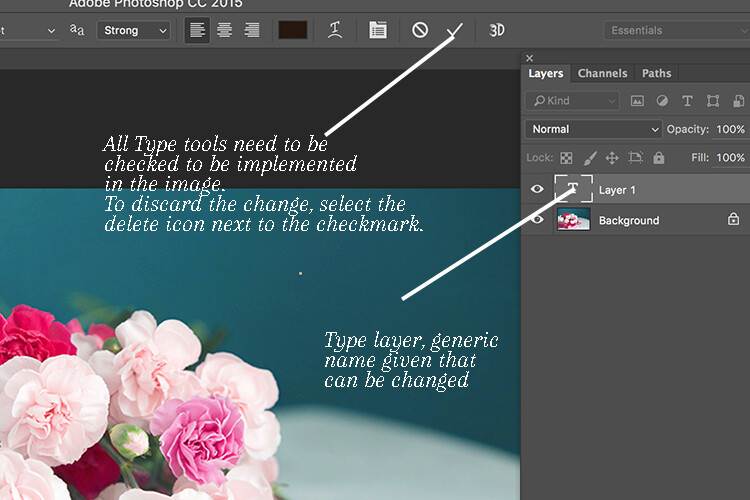Viewport: 750px width, 500px height.
Task: Click the Opacity 100% value field
Action: pyautogui.click(x=730, y=129)
